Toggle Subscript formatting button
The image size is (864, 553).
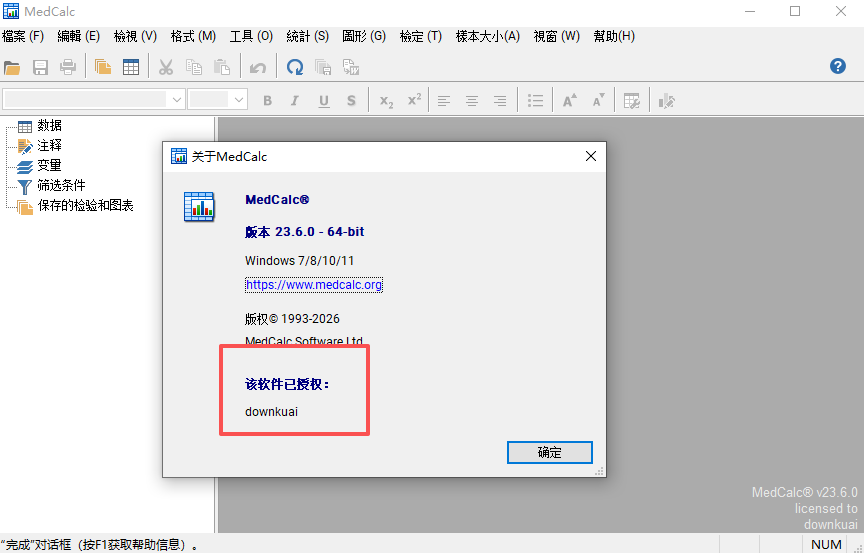click(x=386, y=101)
